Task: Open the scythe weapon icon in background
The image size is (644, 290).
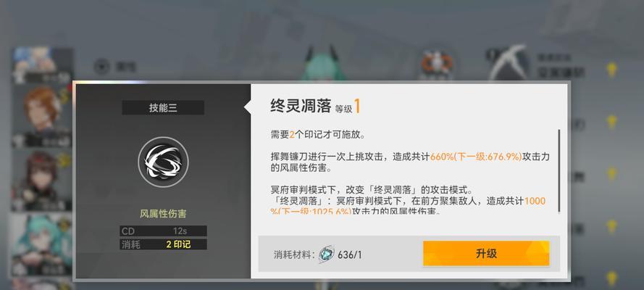Action: coord(508,63)
